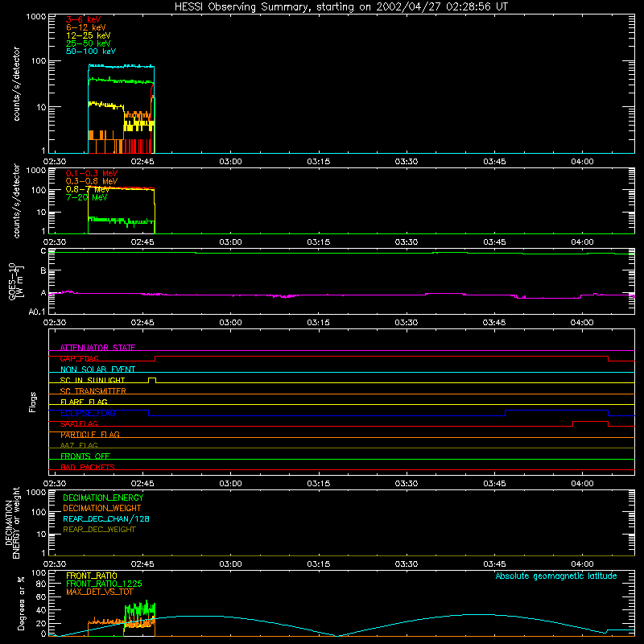Select the FRONTS_OFF flag label

85,456
